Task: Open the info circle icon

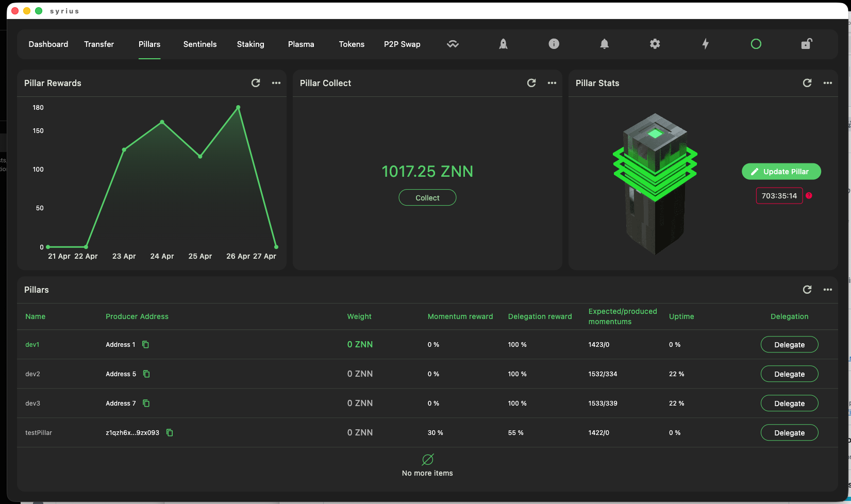Action: (554, 44)
